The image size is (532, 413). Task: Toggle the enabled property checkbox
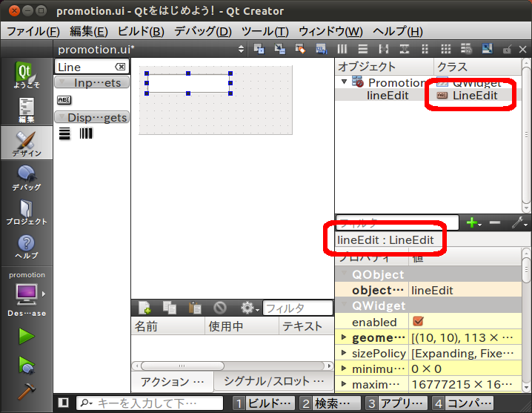click(418, 322)
